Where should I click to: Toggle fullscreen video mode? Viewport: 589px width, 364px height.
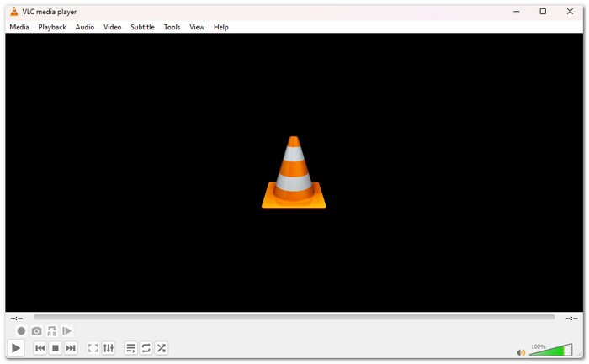click(x=93, y=348)
